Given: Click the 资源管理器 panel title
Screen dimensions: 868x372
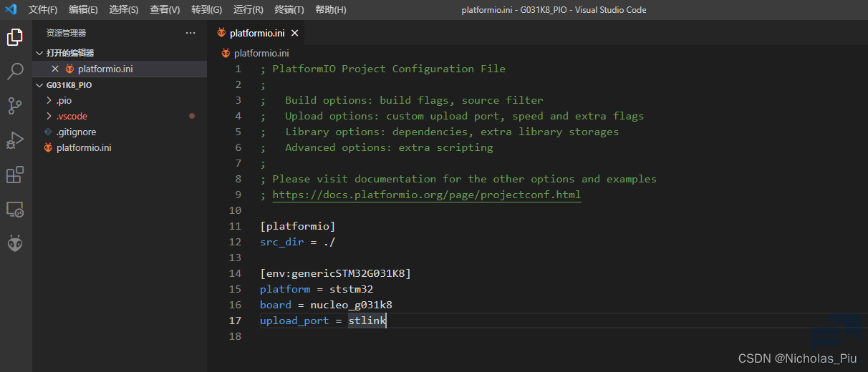Looking at the screenshot, I should tap(66, 33).
